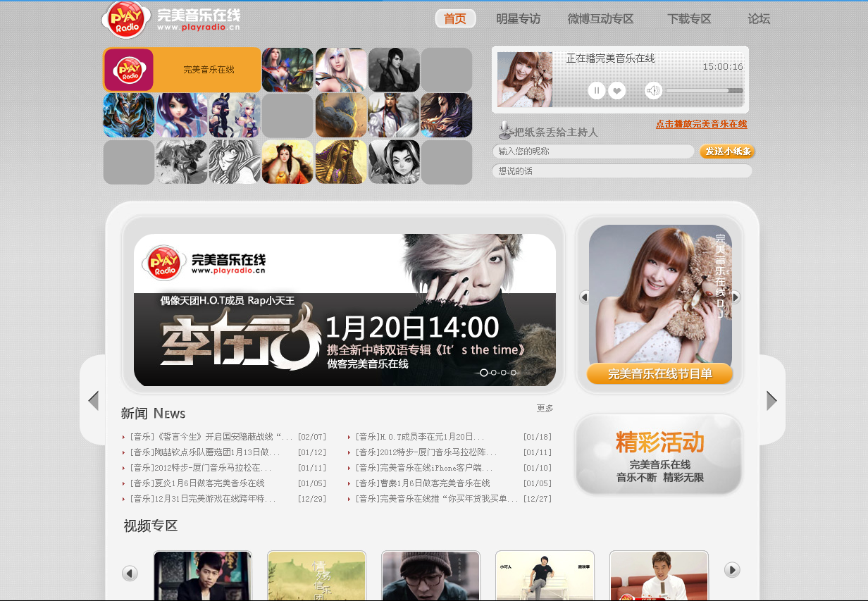Pause the radio stream in the player
The width and height of the screenshot is (868, 601).
(x=596, y=90)
